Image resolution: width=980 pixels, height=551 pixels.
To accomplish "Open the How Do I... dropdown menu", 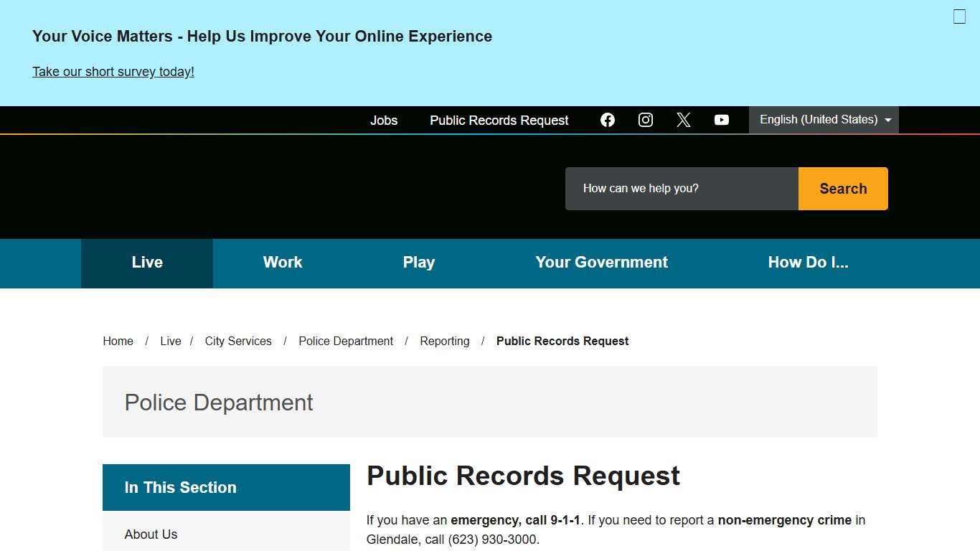I will pyautogui.click(x=808, y=263).
